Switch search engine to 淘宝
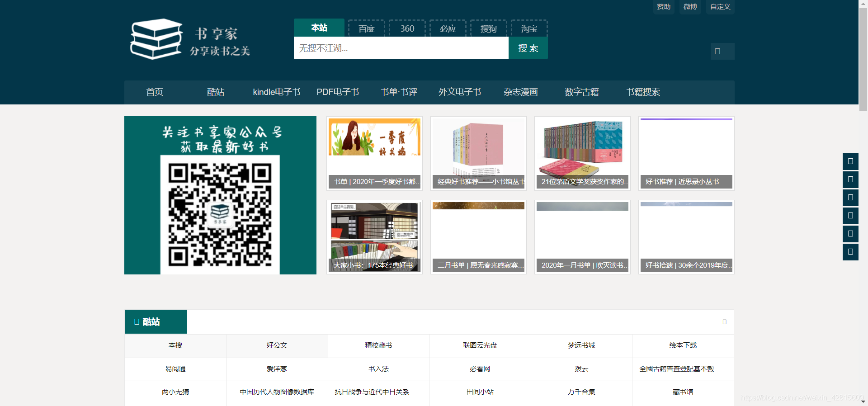Screen dimensions: 868x406 pyautogui.click(x=529, y=28)
